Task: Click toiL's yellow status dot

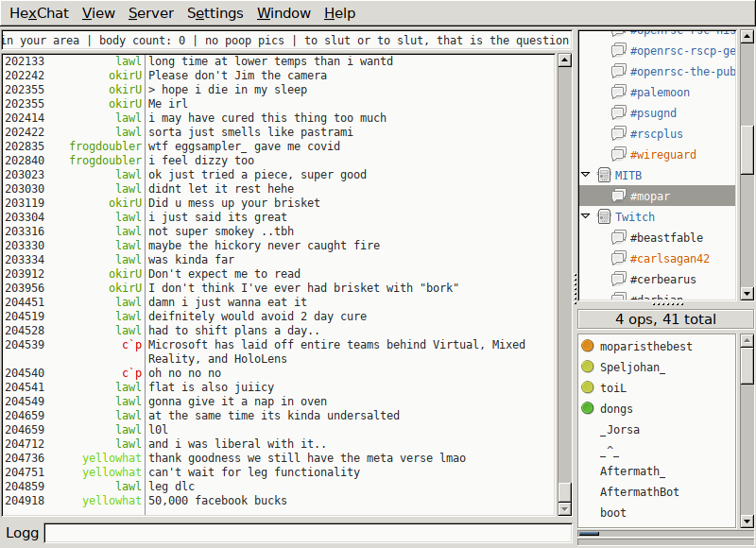Action: point(587,387)
